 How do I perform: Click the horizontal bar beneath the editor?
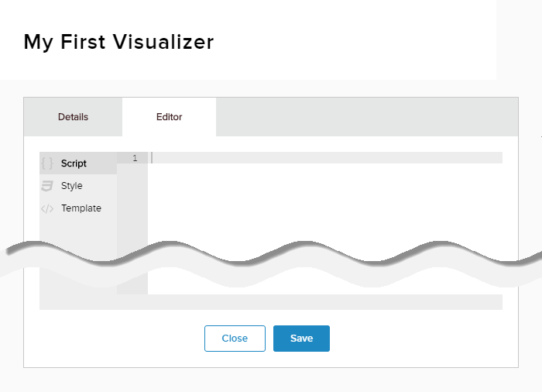coord(271,302)
